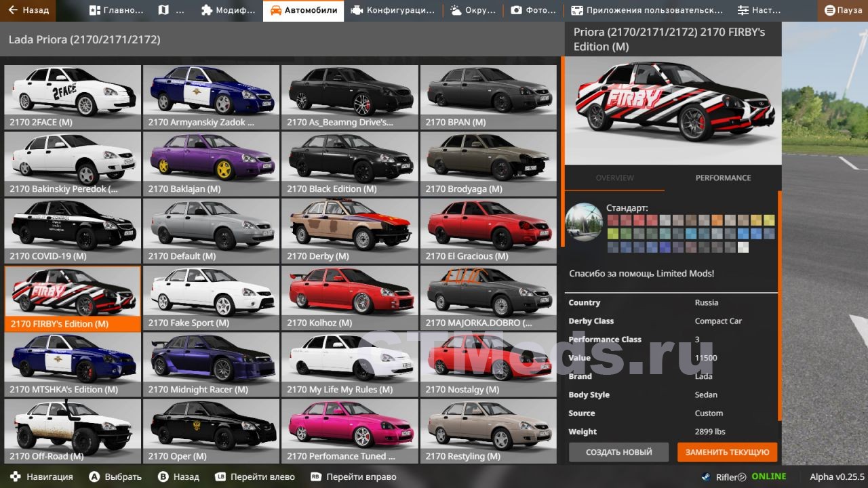Screen dimensions: 868x488
Task: Select the 2170 Kolhoz (M) car
Action: pyautogui.click(x=350, y=298)
